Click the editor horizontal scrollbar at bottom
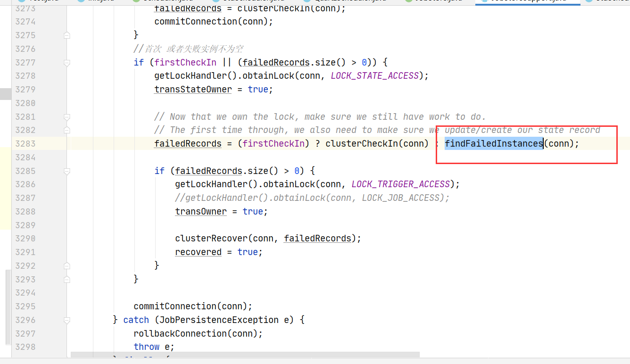This screenshot has height=364, width=630. (245, 354)
